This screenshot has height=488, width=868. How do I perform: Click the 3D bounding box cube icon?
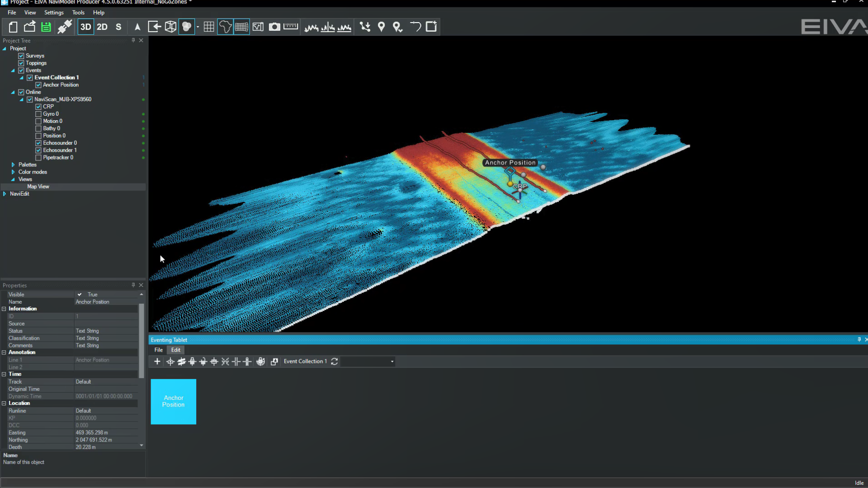[170, 27]
